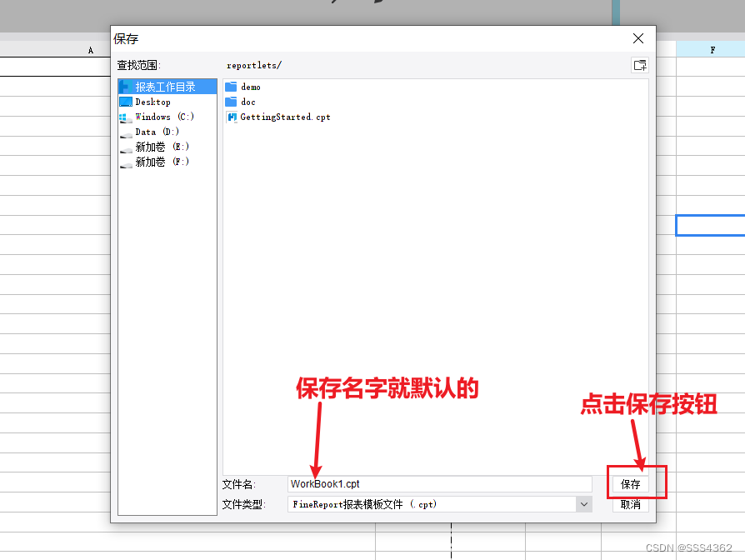The image size is (745, 560).
Task: Click the 文件名 input field
Action: point(439,484)
